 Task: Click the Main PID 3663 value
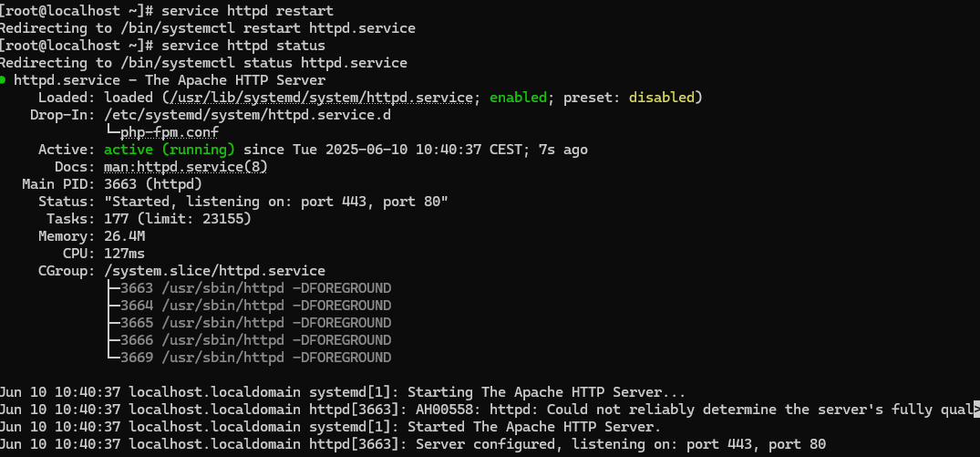pos(153,184)
